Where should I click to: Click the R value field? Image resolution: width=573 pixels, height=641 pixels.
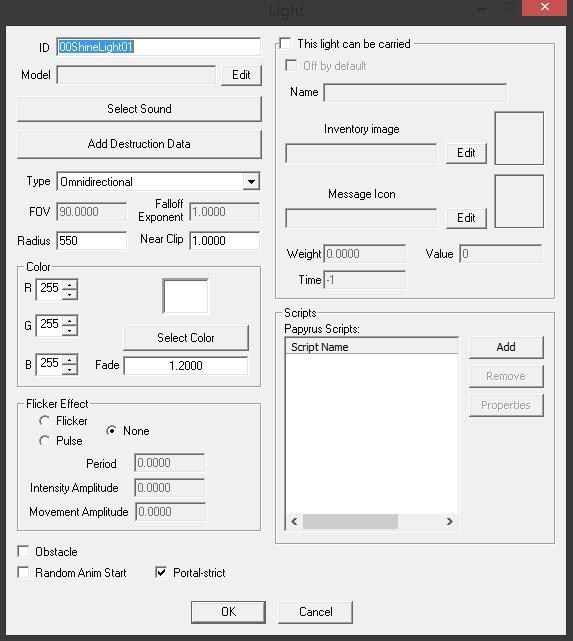[x=49, y=289]
